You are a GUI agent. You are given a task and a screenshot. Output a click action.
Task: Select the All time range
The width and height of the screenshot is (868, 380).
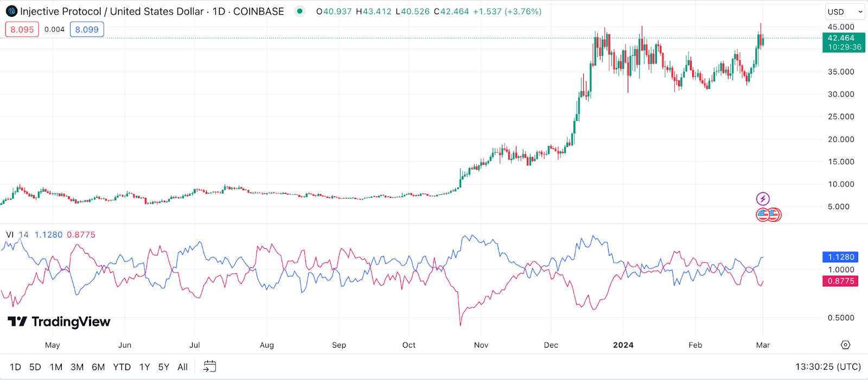tap(183, 367)
